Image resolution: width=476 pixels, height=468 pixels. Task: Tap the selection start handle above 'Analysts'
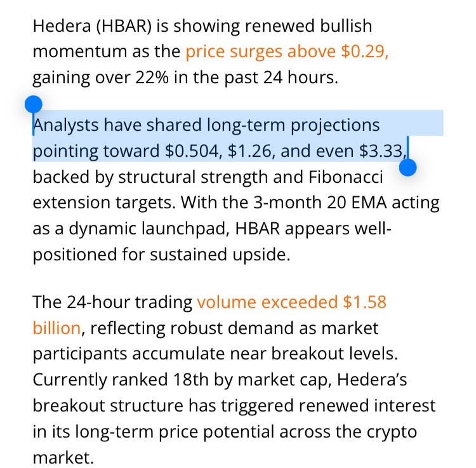[x=34, y=105]
